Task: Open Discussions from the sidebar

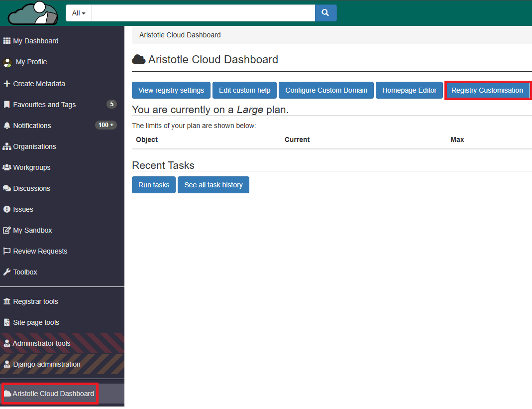Action: pyautogui.click(x=31, y=188)
